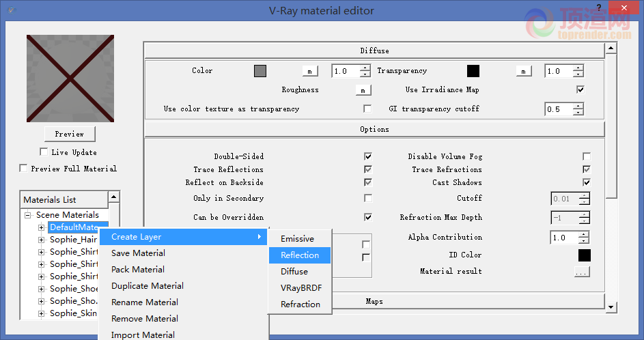Viewport: 644px width, 340px height.
Task: Toggle Double-Sided option
Action: (x=368, y=156)
